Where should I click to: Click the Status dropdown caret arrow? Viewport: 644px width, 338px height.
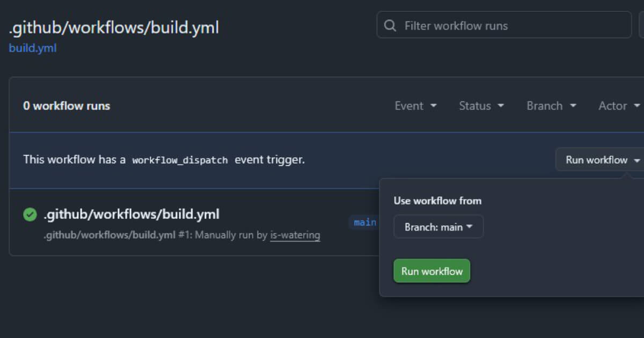point(501,106)
